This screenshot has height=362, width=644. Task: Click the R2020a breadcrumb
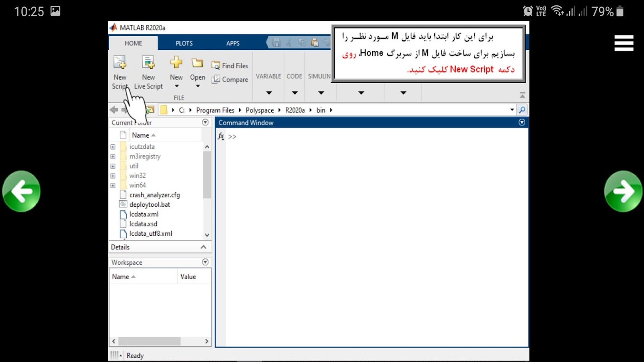pos(295,110)
